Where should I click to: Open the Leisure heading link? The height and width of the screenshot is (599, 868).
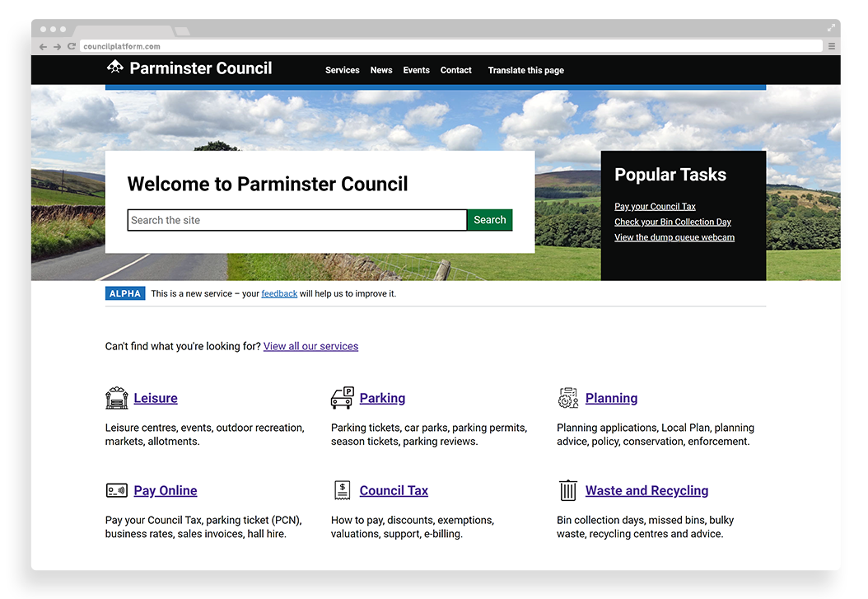pyautogui.click(x=156, y=398)
